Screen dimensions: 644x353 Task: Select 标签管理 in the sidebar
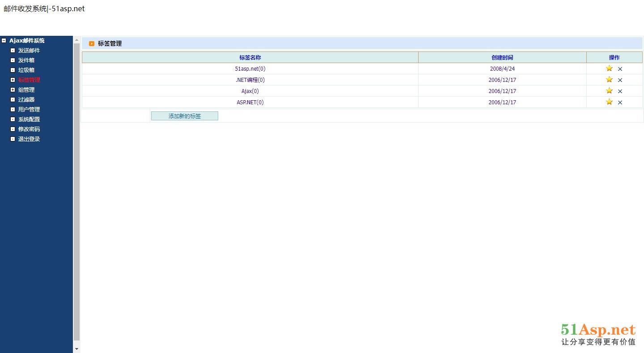pyautogui.click(x=29, y=80)
